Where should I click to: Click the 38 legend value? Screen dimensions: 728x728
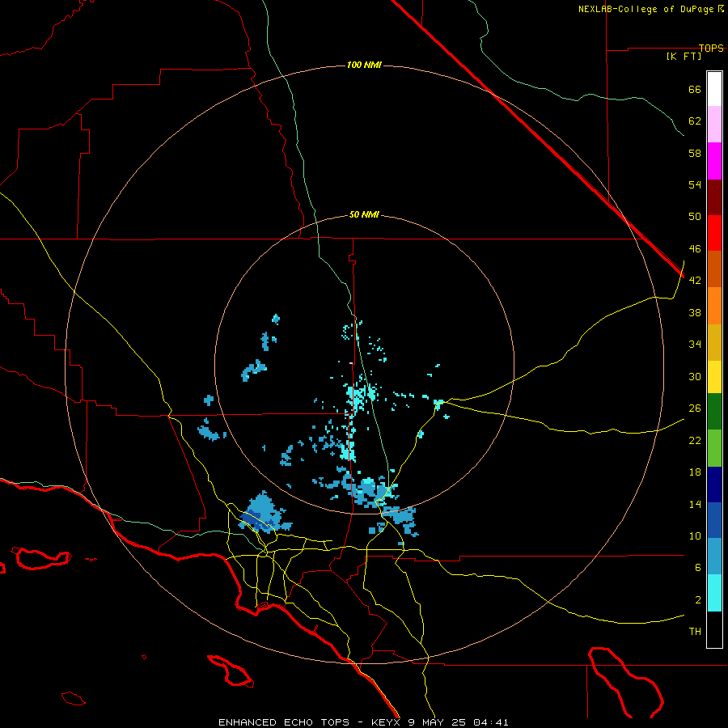[695, 312]
